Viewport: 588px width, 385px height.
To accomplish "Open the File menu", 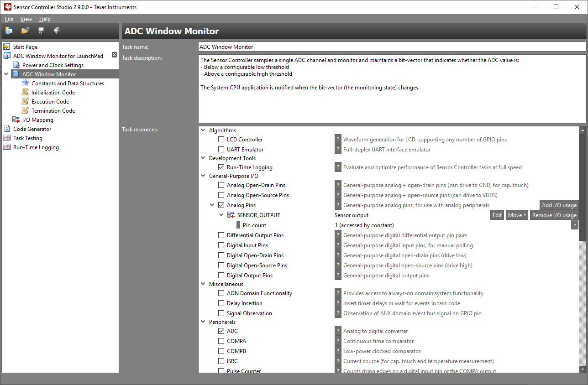I will click(9, 19).
